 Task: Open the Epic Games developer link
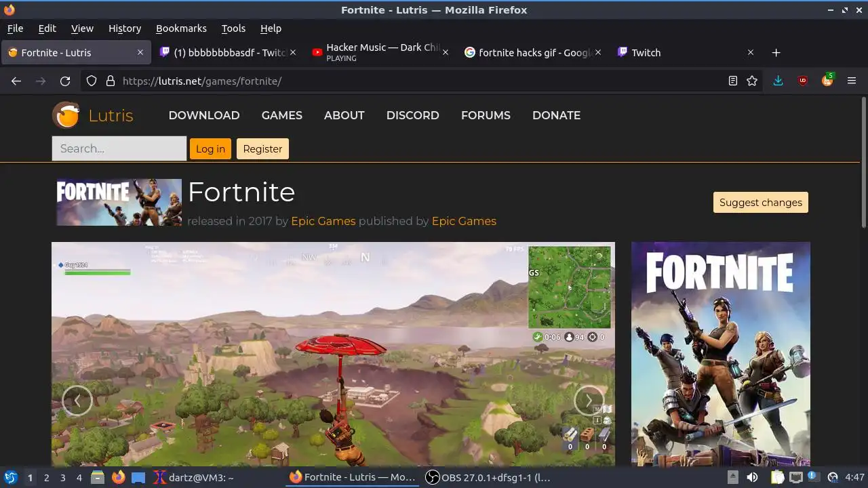pyautogui.click(x=323, y=221)
